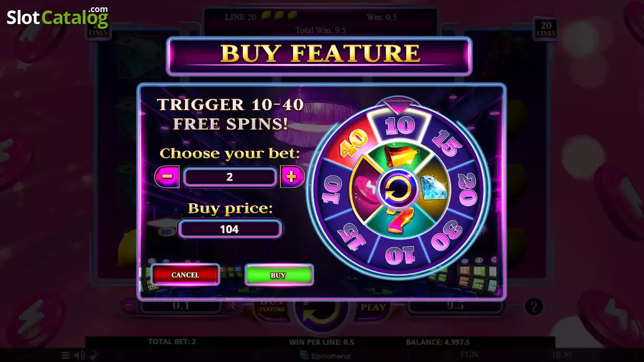Decrease the bet with the minus button
Screen dimensions: 644x362
pyautogui.click(x=167, y=177)
